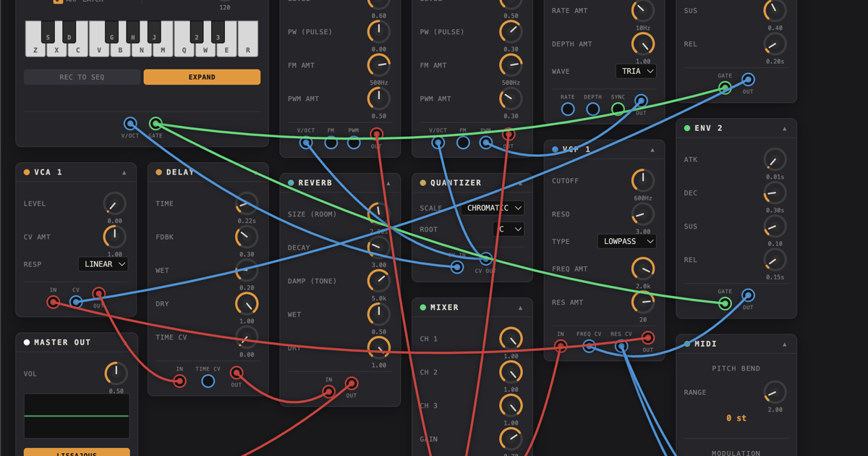Viewport: 868px width, 456px height.
Task: Open the ROOT note dropdown showing C
Action: tap(509, 229)
